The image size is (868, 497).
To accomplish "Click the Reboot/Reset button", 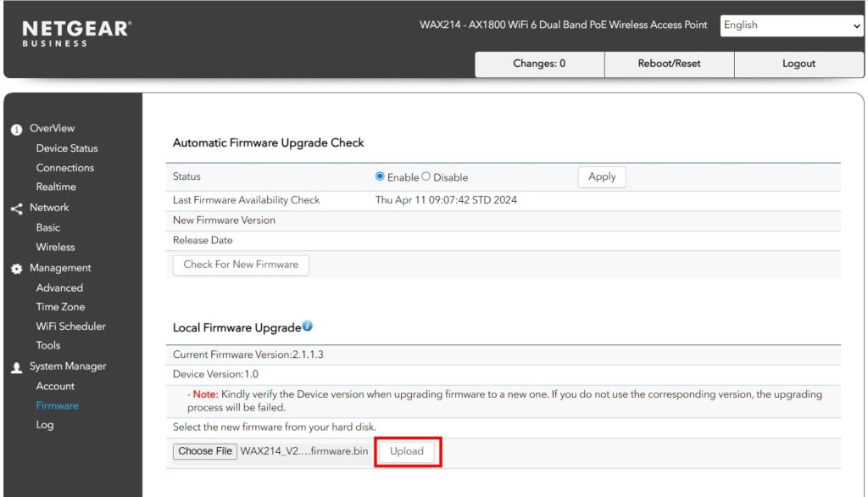I will click(670, 64).
